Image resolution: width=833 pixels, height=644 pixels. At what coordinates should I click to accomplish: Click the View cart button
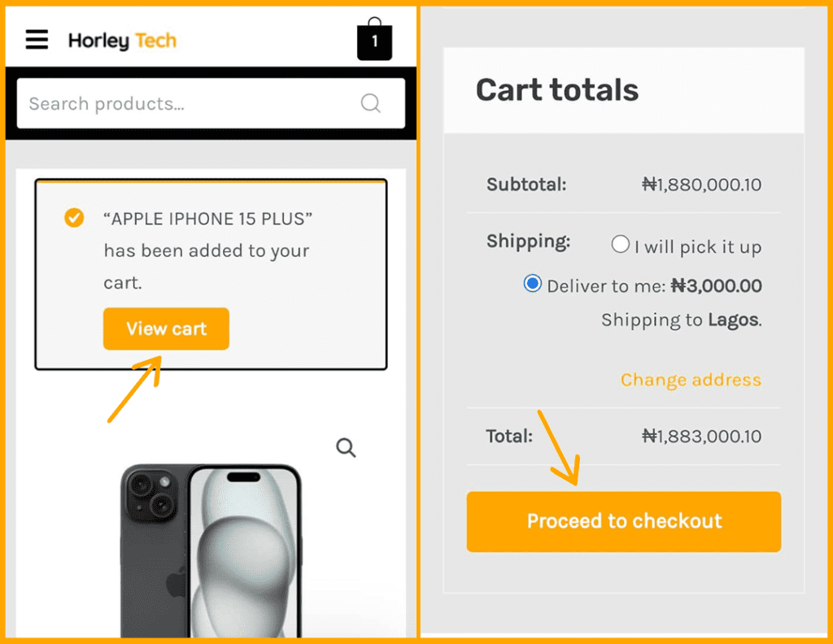[166, 329]
